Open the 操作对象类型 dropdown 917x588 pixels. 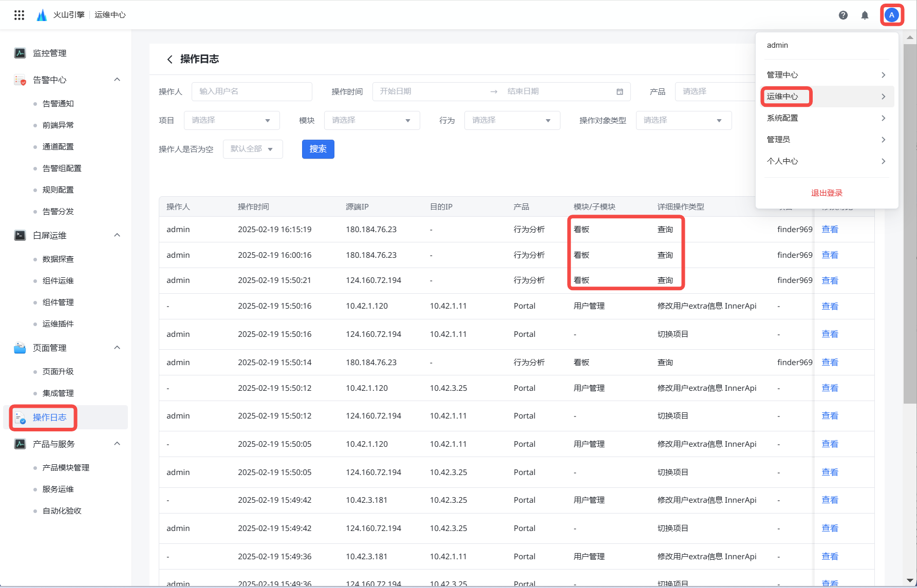pos(684,120)
